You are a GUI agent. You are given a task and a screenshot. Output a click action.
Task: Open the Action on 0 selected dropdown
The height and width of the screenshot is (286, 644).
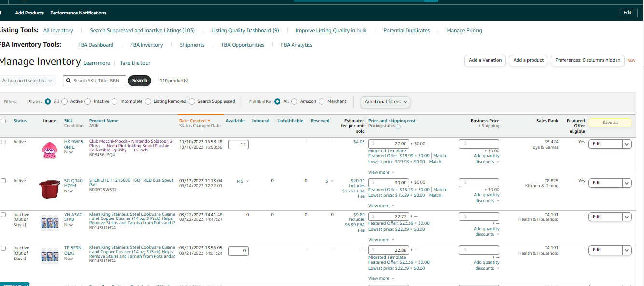27,81
